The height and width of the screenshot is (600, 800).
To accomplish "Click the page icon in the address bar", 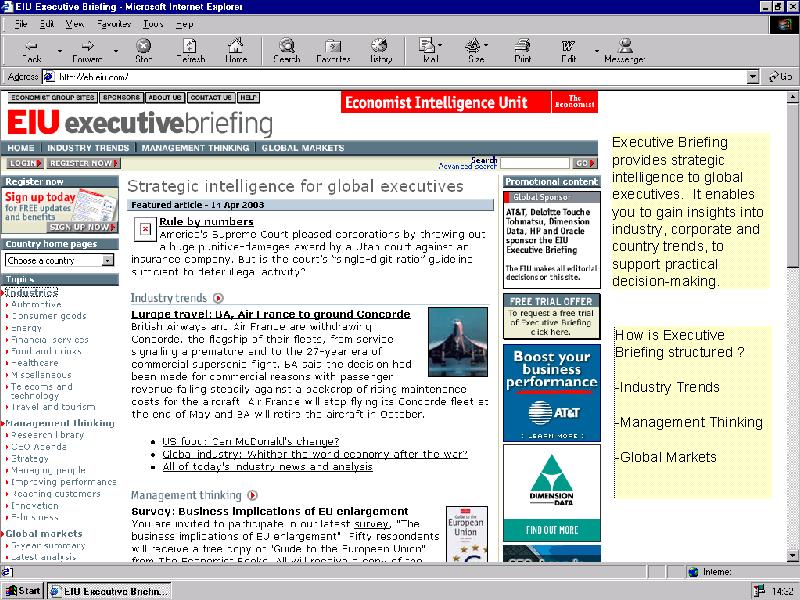I will click(x=49, y=77).
